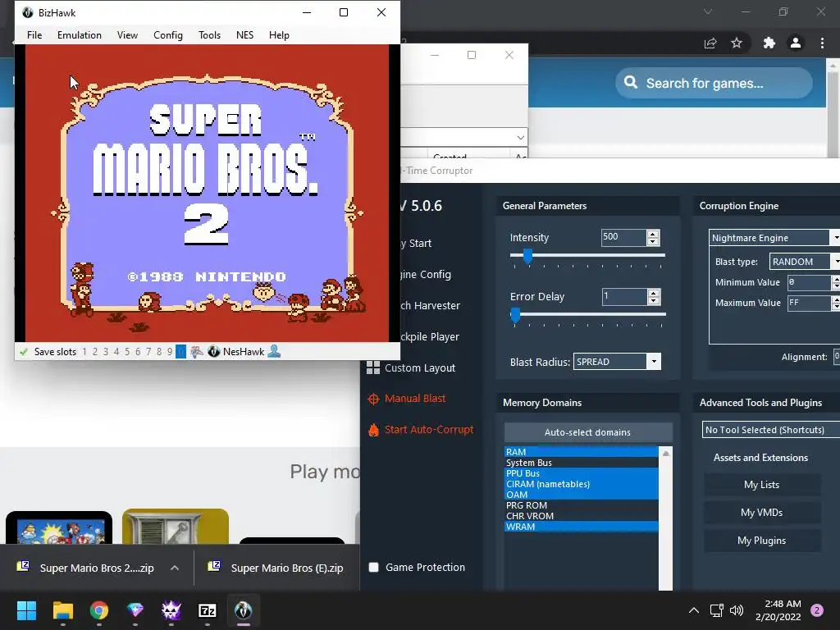Screen dimensions: 840x630
Task: Click the browser share icon
Action: point(710,43)
